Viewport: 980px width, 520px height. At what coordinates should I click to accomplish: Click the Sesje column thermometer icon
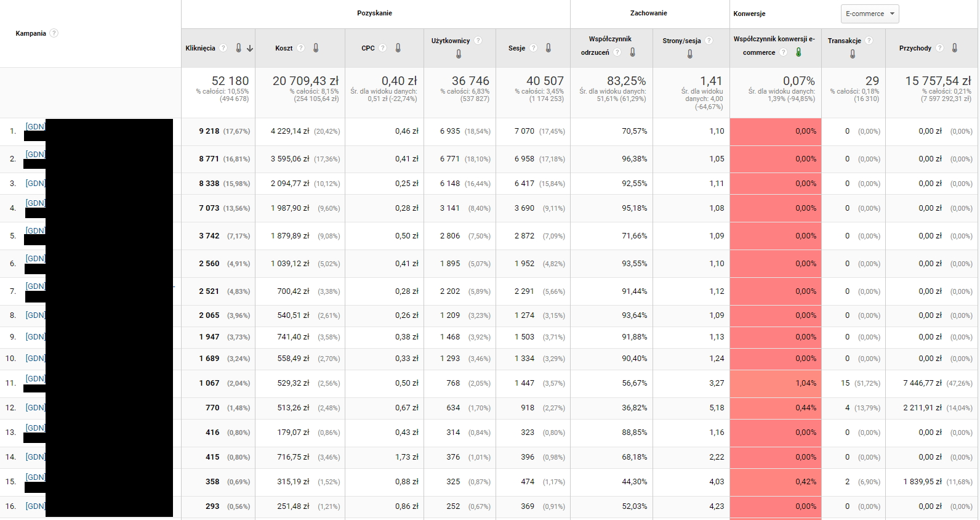pyautogui.click(x=548, y=48)
